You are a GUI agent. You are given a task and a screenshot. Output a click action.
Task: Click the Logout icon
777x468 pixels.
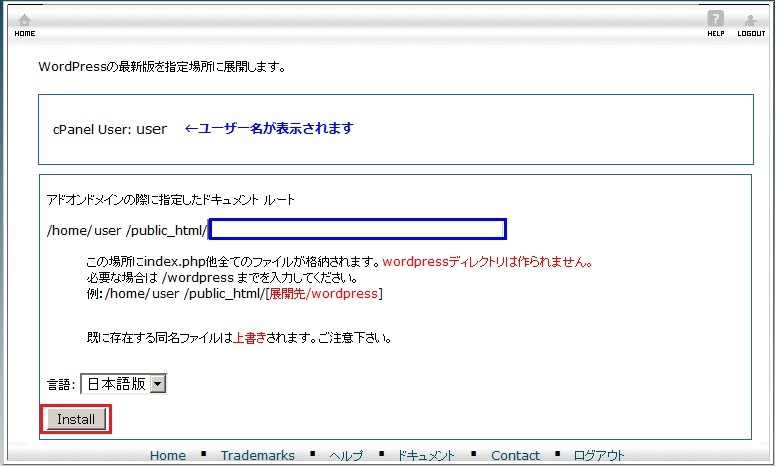click(x=751, y=25)
